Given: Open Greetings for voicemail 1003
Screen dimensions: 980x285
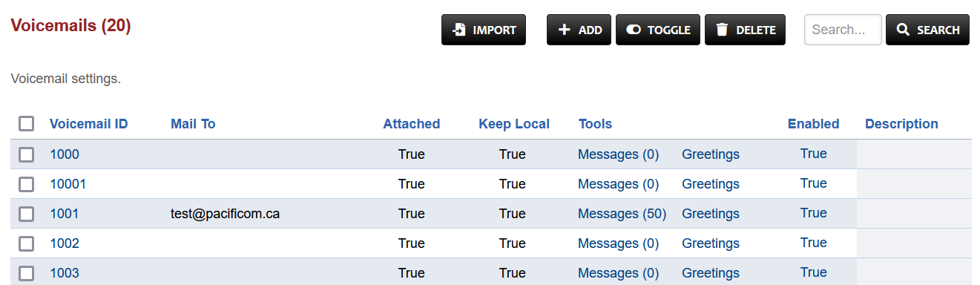Looking at the screenshot, I should point(711,273).
